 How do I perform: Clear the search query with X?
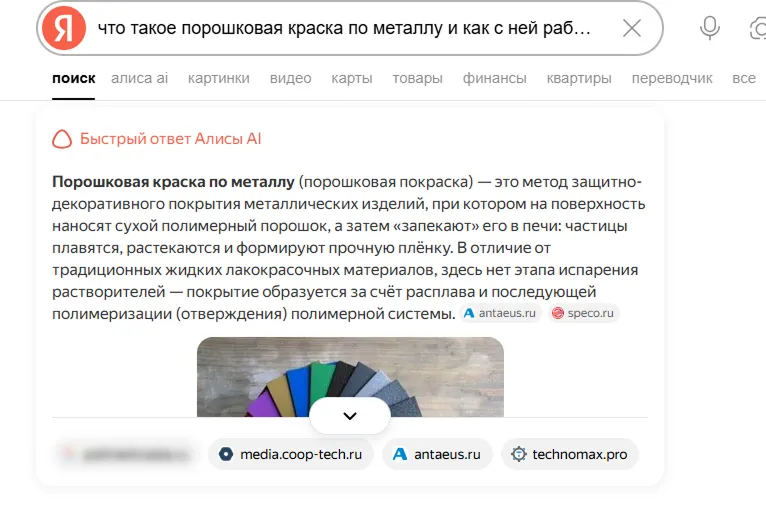click(632, 28)
